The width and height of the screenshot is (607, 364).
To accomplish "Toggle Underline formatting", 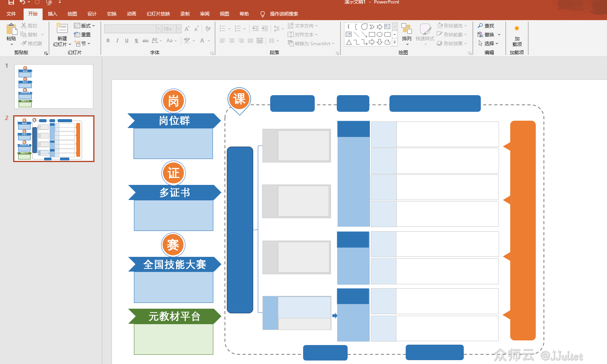I will tap(127, 41).
